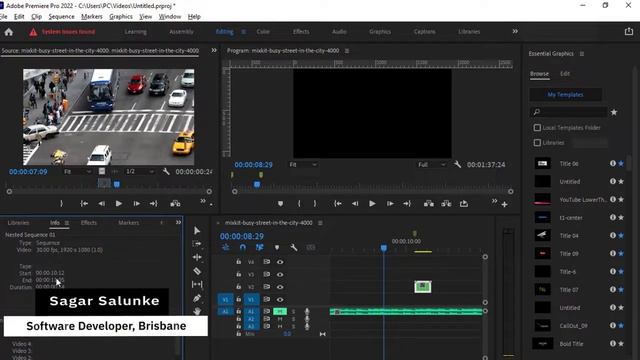
Task: Step back one frame in Program monitor
Action: coord(355,203)
